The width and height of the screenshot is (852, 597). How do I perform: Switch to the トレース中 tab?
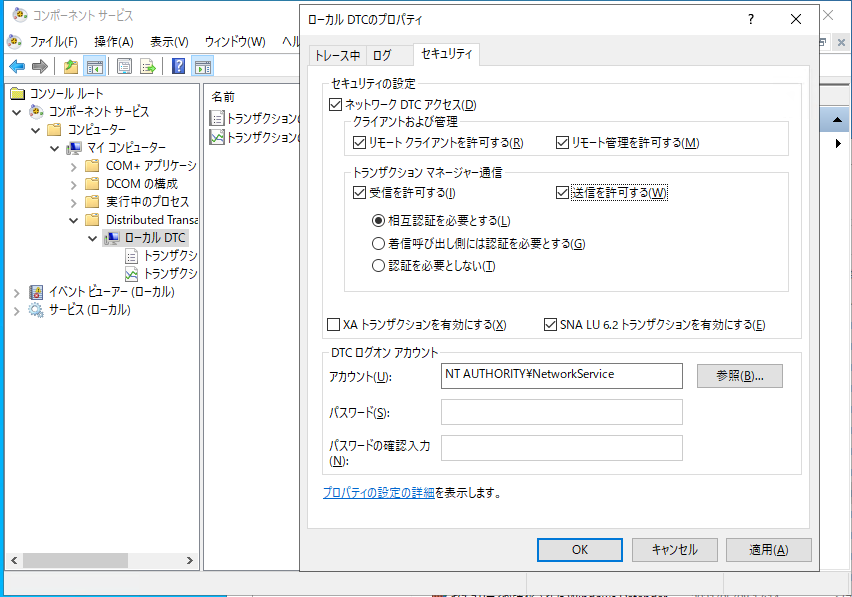point(337,56)
